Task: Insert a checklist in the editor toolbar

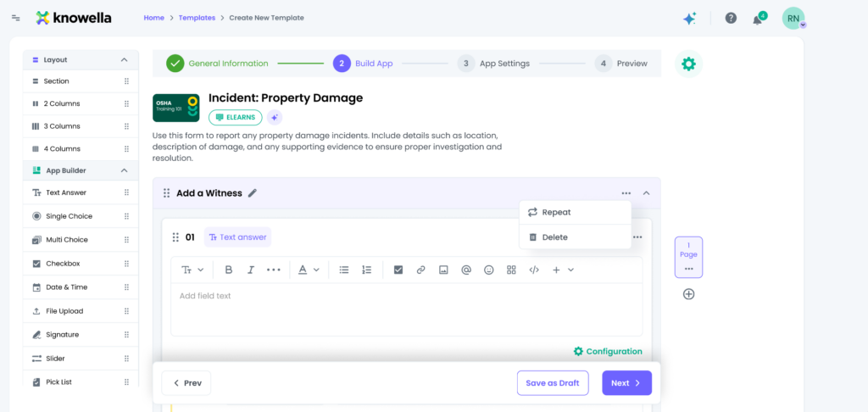Action: pos(398,270)
